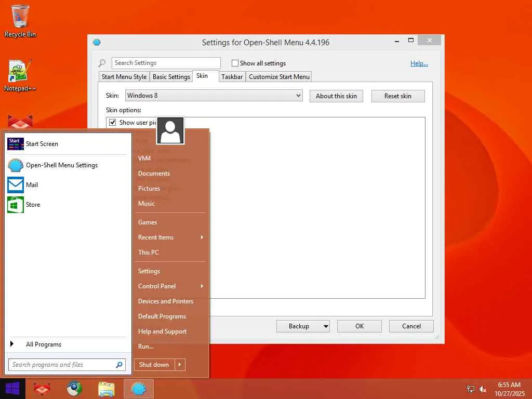Toggle the Show user picture checkbox
The image size is (532, 399).
tap(113, 122)
